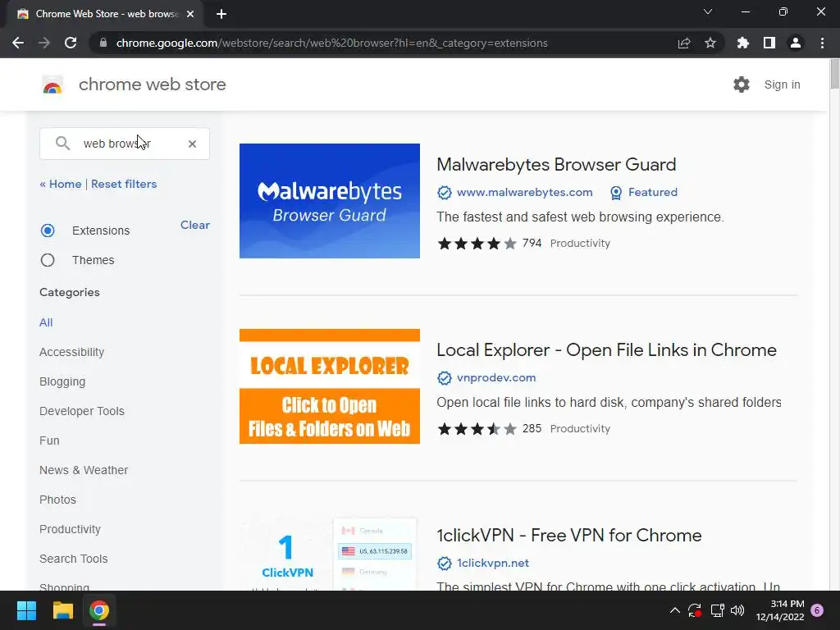Open 1clickVPN - Free VPN title

click(569, 535)
